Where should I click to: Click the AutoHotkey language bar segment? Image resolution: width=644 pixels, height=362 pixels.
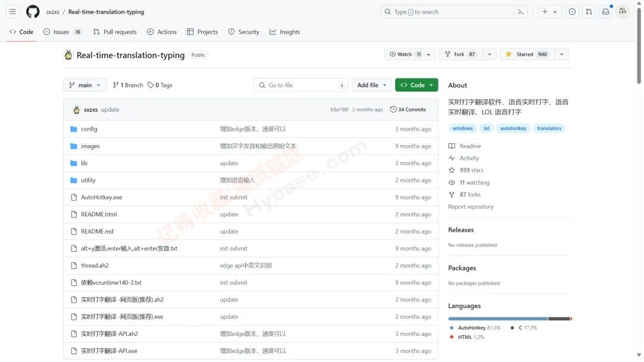(x=498, y=319)
